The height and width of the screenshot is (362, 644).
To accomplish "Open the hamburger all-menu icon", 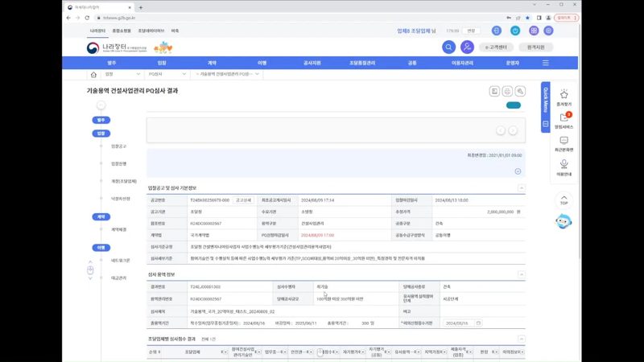I will coord(546,63).
